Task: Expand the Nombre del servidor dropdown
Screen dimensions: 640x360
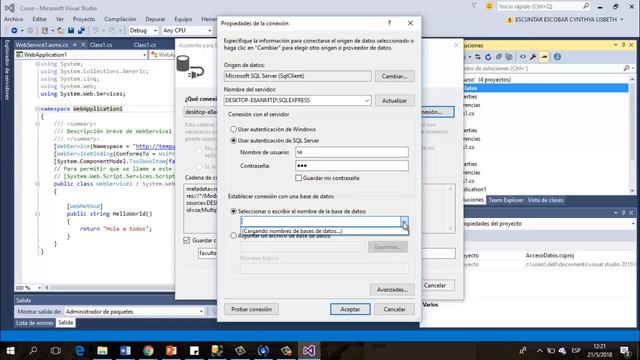Action: click(x=367, y=100)
